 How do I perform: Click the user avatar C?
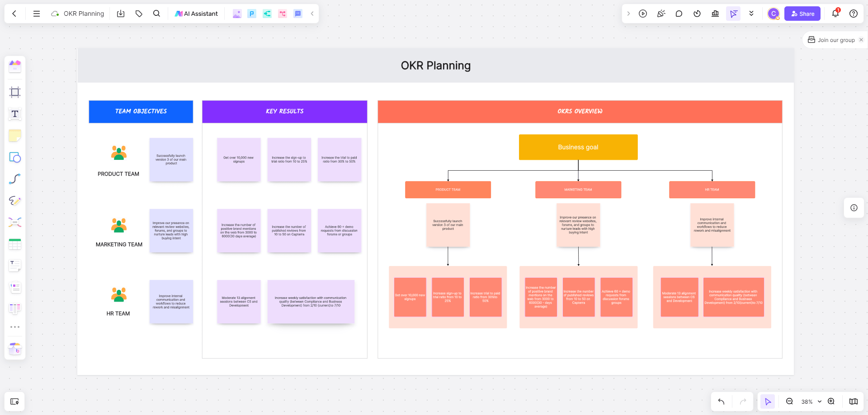pos(774,14)
